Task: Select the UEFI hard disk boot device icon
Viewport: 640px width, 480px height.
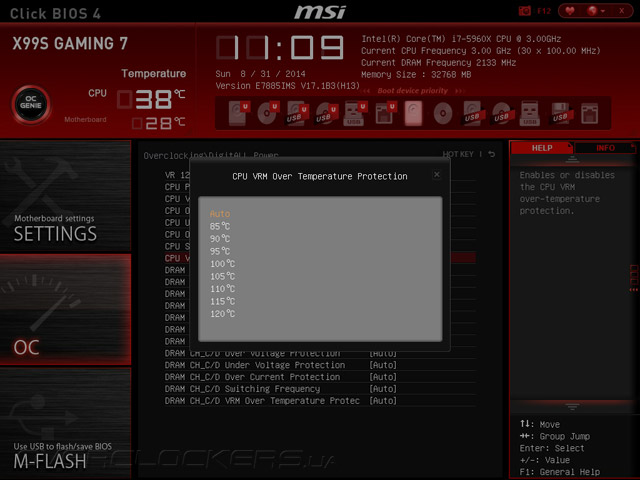Action: click(239, 113)
